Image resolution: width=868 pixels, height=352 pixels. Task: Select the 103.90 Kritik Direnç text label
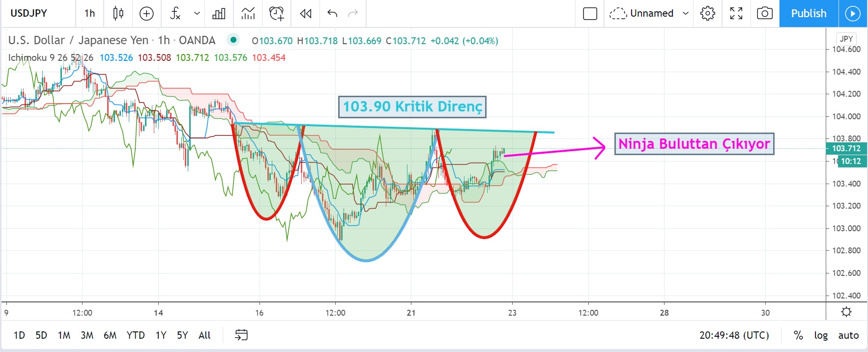click(412, 107)
